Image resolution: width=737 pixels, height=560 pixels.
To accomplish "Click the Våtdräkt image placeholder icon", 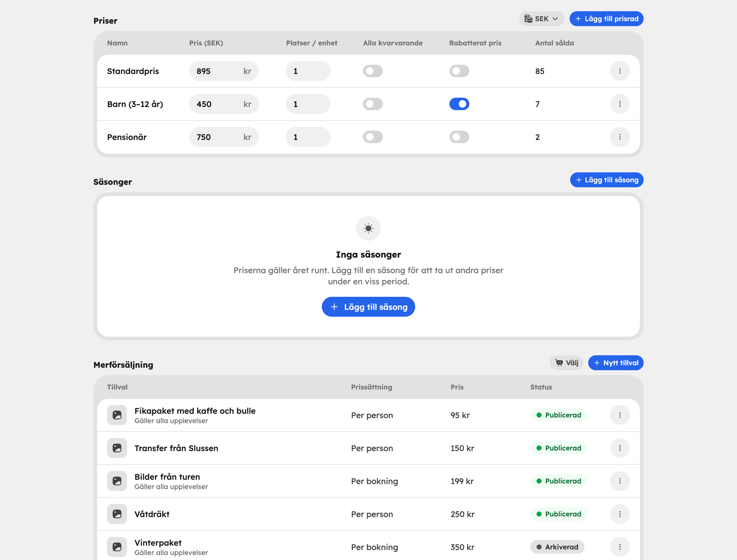I will (117, 514).
